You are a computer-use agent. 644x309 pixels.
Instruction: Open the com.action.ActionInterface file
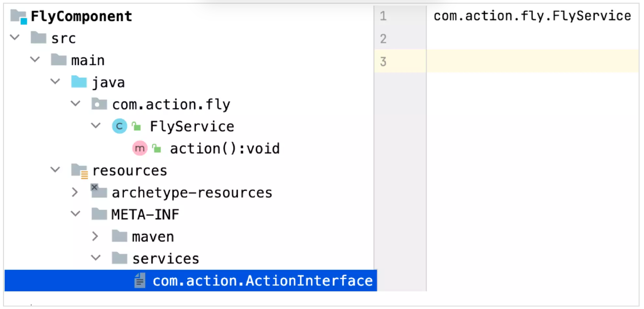(x=262, y=280)
